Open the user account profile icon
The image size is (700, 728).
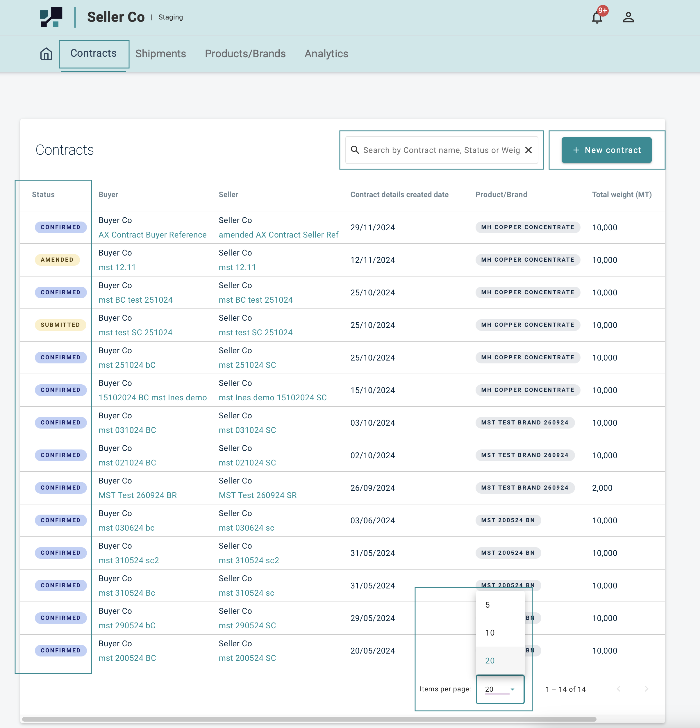click(x=628, y=17)
